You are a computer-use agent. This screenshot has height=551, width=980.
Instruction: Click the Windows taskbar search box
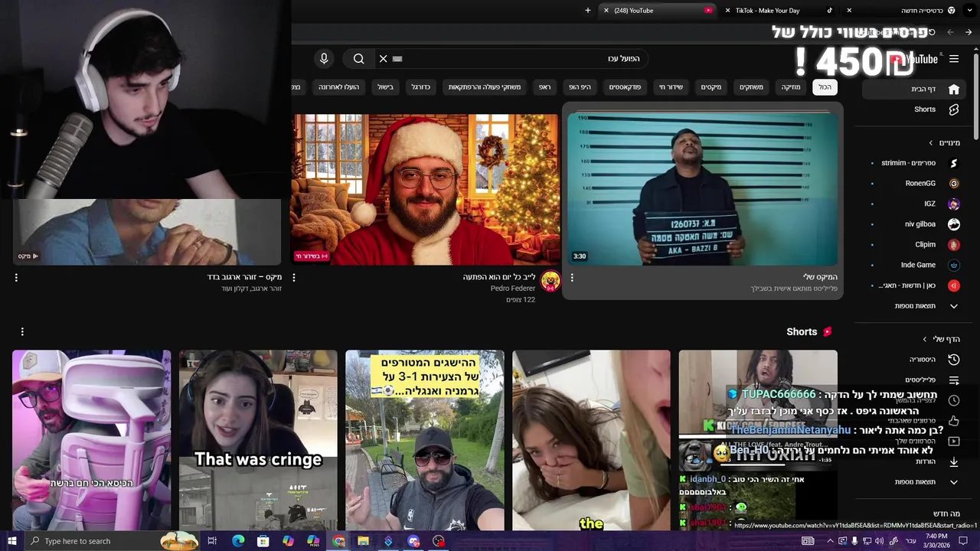[111, 541]
